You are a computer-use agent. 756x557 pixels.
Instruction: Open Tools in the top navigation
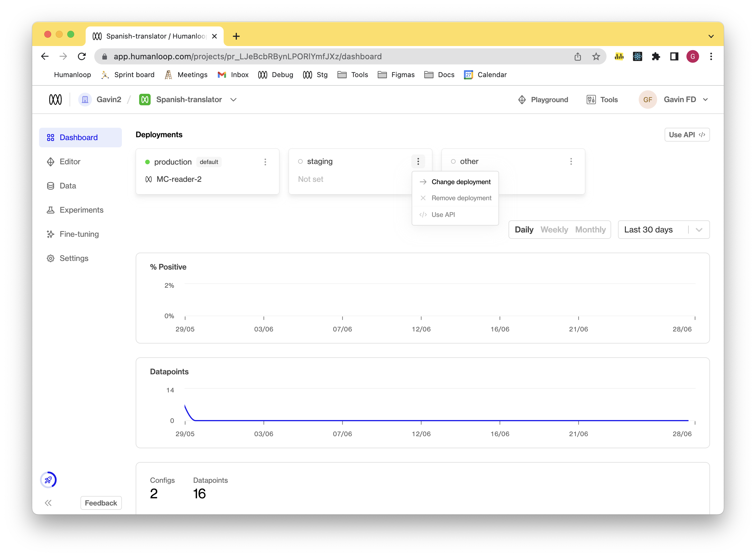click(602, 100)
